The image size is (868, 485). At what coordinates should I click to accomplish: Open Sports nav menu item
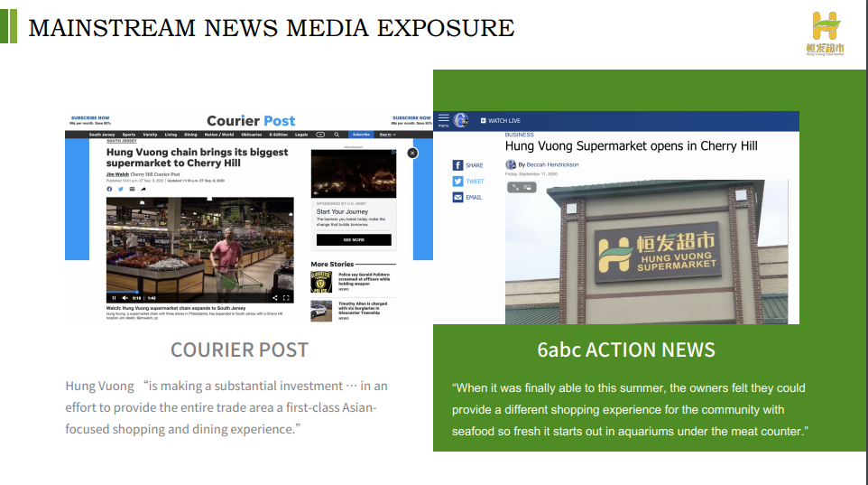click(x=129, y=135)
